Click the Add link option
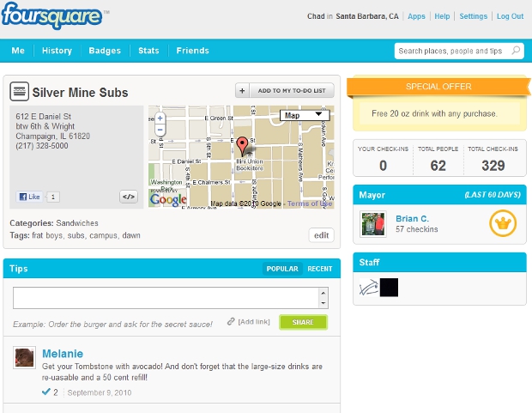The image size is (532, 413). click(x=254, y=322)
